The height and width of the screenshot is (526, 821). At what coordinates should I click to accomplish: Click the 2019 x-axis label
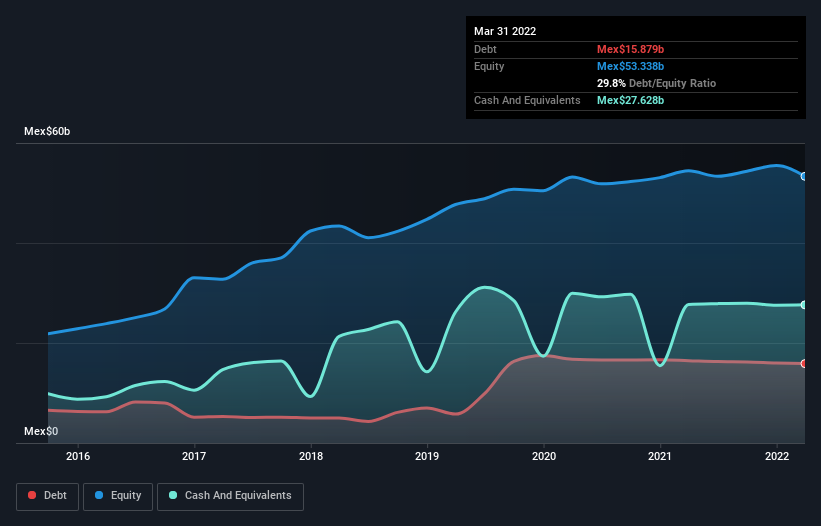coord(427,456)
